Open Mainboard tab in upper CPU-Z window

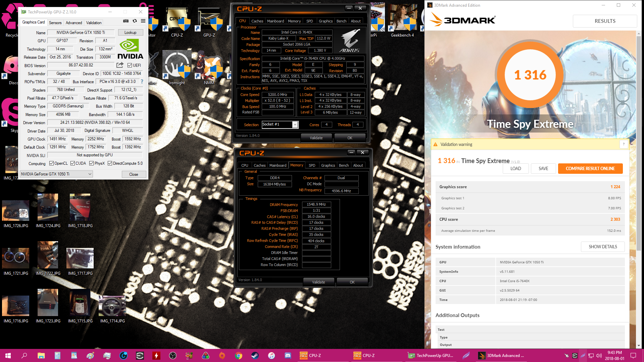point(276,21)
